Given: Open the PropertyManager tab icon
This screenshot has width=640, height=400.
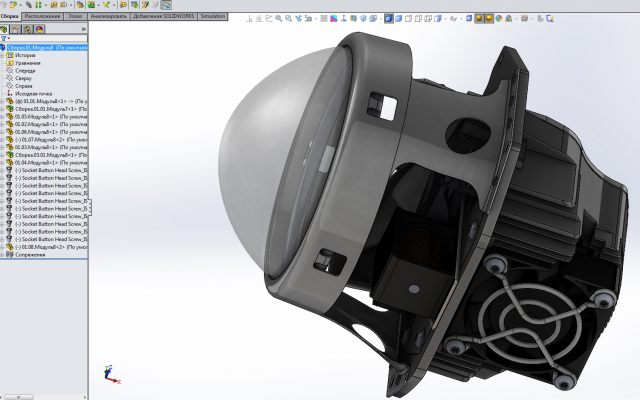Looking at the screenshot, I should pyautogui.click(x=16, y=29).
